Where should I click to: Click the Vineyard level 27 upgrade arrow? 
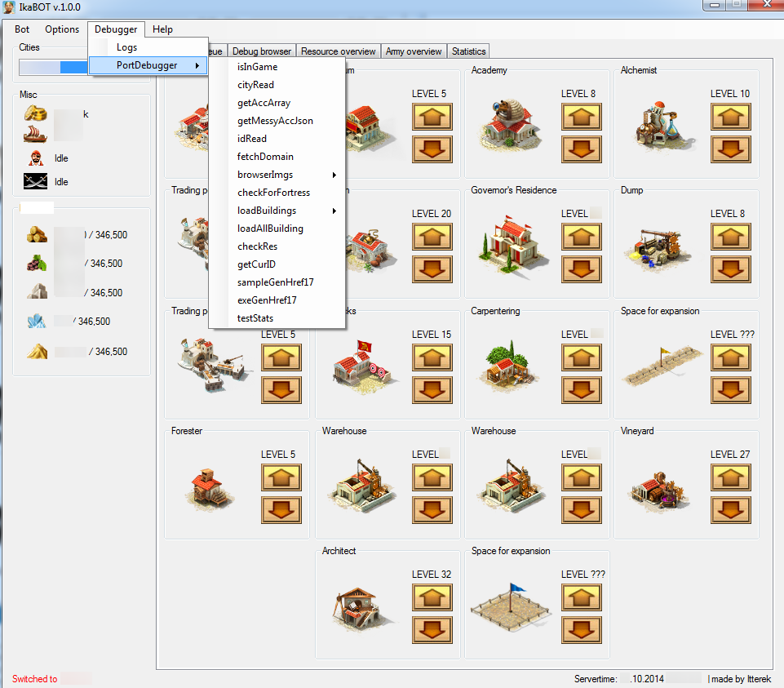pos(730,477)
